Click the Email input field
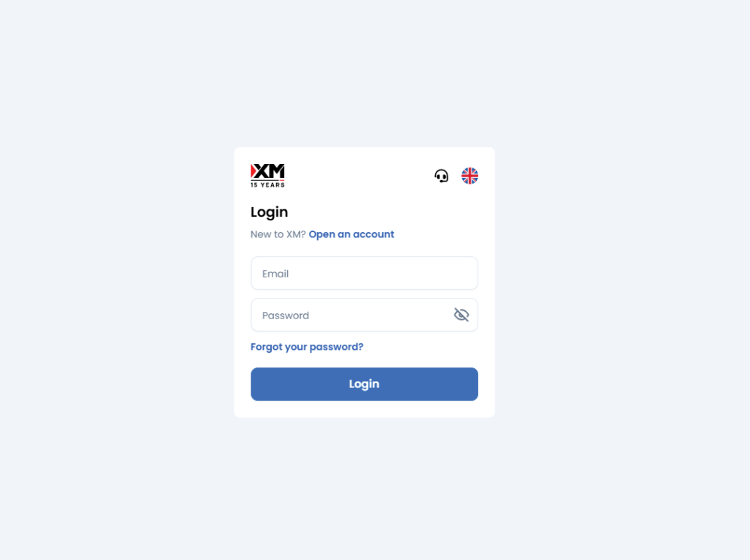This screenshot has width=750, height=560. pos(364,273)
